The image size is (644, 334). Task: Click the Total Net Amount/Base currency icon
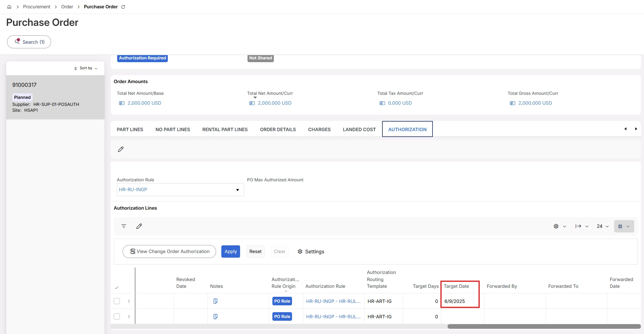coord(122,103)
